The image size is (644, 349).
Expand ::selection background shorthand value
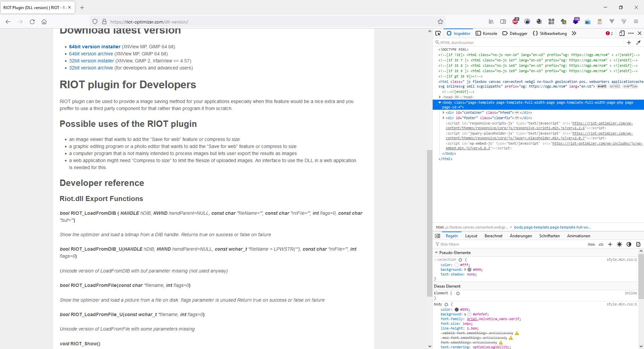pyautogui.click(x=465, y=269)
